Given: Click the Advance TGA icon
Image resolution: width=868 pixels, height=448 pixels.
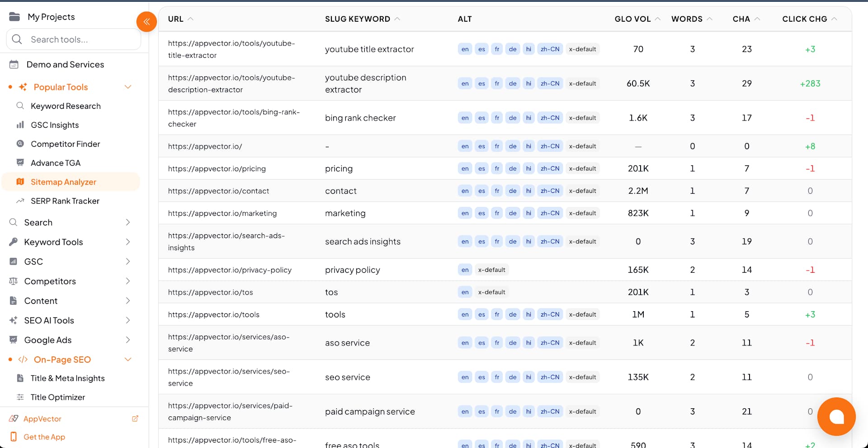Looking at the screenshot, I should [20, 163].
